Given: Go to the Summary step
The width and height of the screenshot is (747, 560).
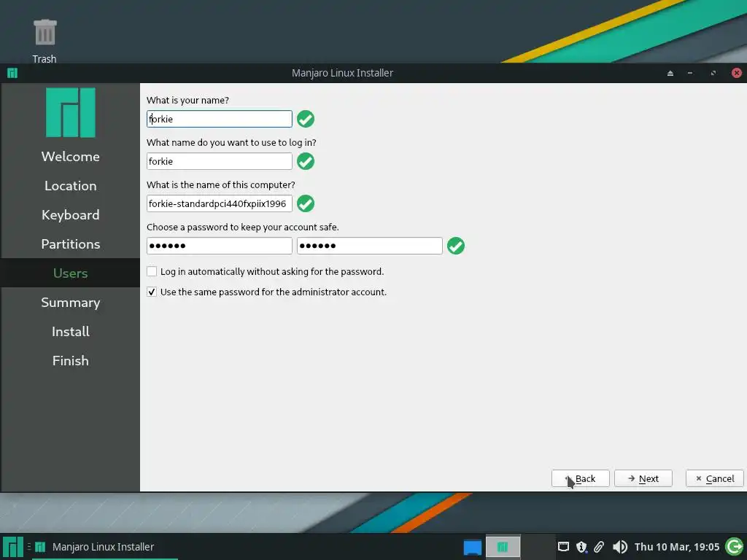Looking at the screenshot, I should pyautogui.click(x=71, y=303).
